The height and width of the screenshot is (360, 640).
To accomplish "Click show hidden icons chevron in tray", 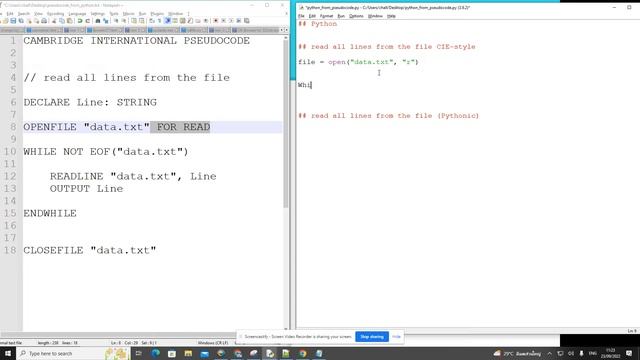I will [x=550, y=353].
